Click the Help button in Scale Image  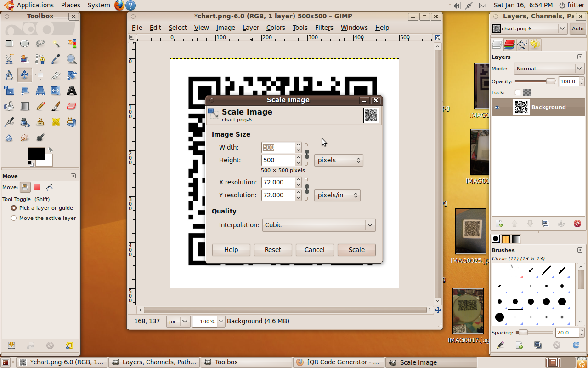(x=231, y=250)
